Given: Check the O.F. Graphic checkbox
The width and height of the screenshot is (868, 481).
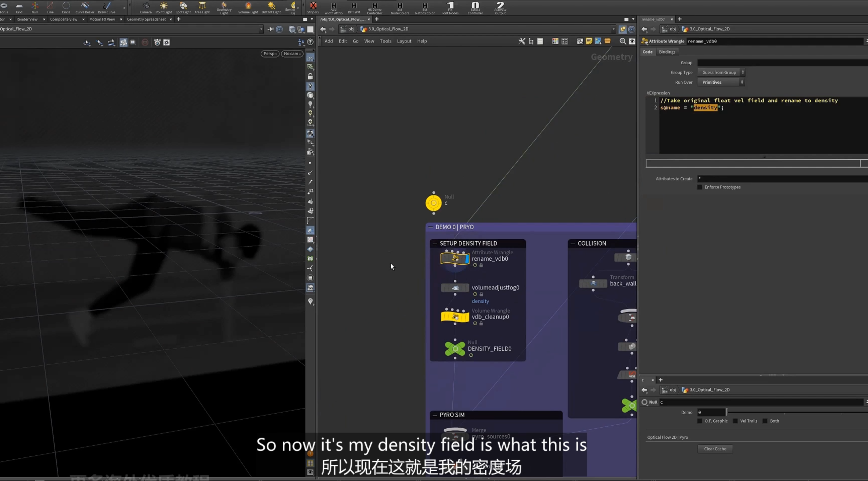Looking at the screenshot, I should click(x=700, y=421).
